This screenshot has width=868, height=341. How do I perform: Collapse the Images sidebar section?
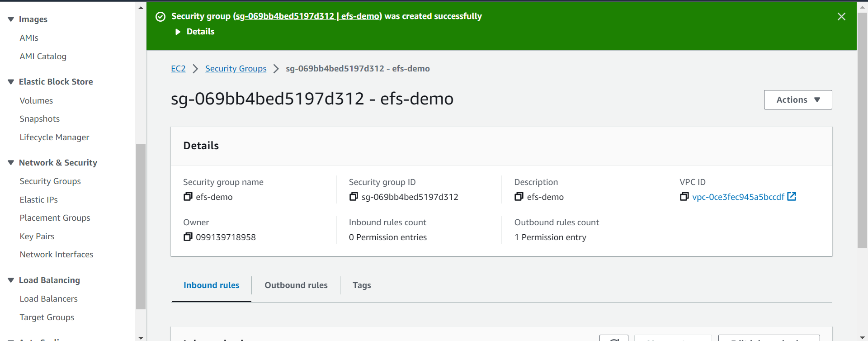point(11,19)
